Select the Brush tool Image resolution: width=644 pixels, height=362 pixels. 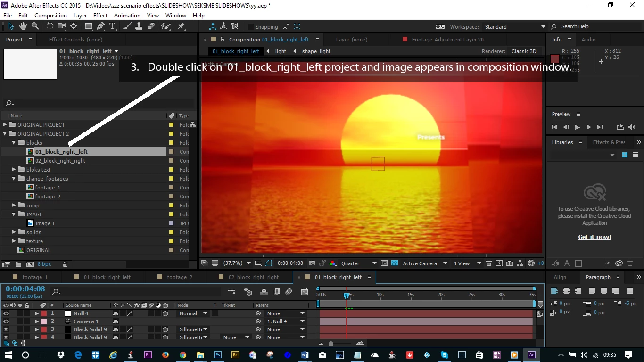point(127,26)
